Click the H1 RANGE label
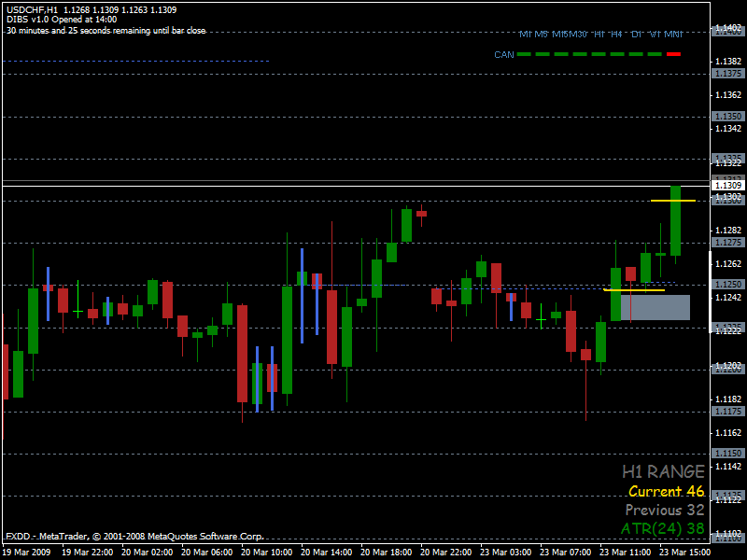 [x=663, y=472]
